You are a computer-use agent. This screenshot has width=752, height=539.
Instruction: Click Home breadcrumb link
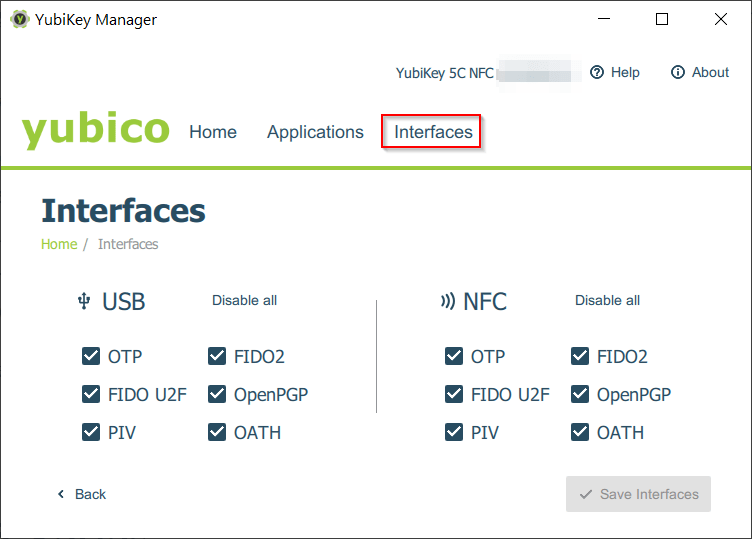59,244
